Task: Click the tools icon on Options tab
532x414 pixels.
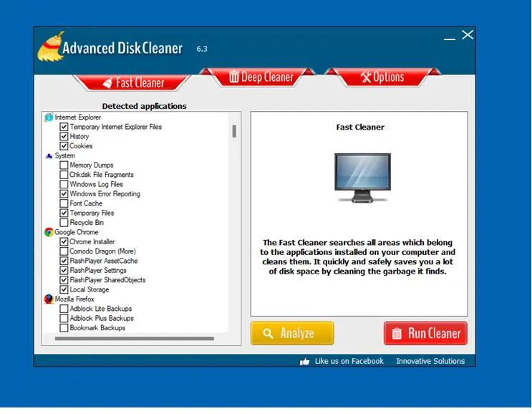Action: (366, 77)
